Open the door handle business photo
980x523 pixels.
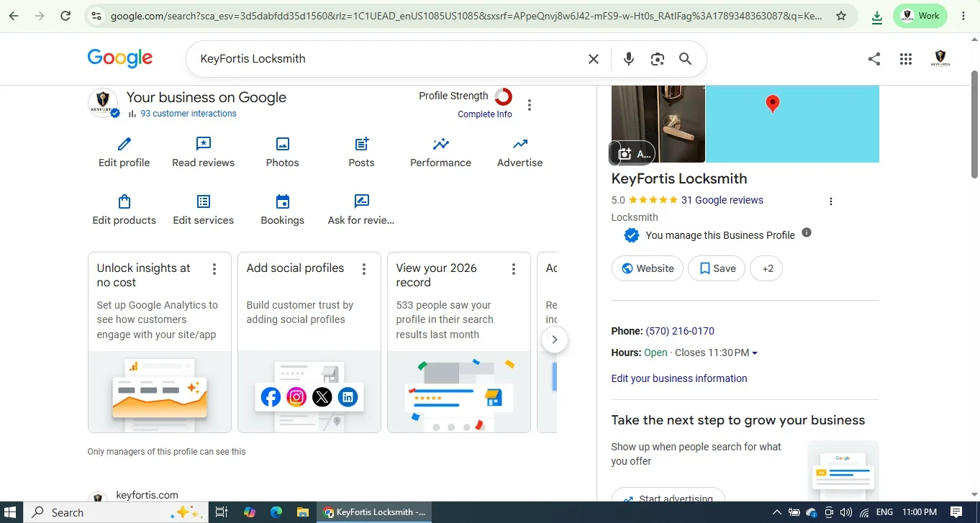point(658,124)
